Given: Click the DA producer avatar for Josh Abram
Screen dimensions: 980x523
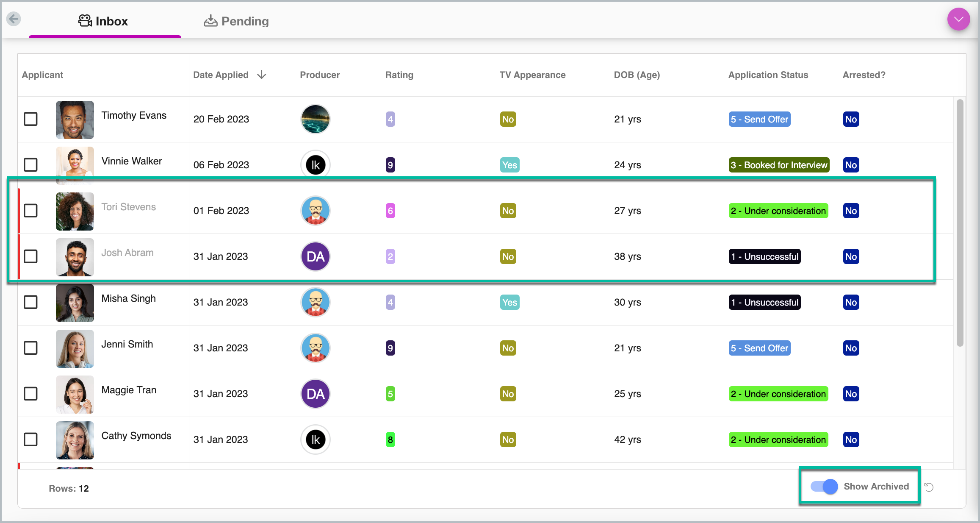Looking at the screenshot, I should [x=315, y=256].
